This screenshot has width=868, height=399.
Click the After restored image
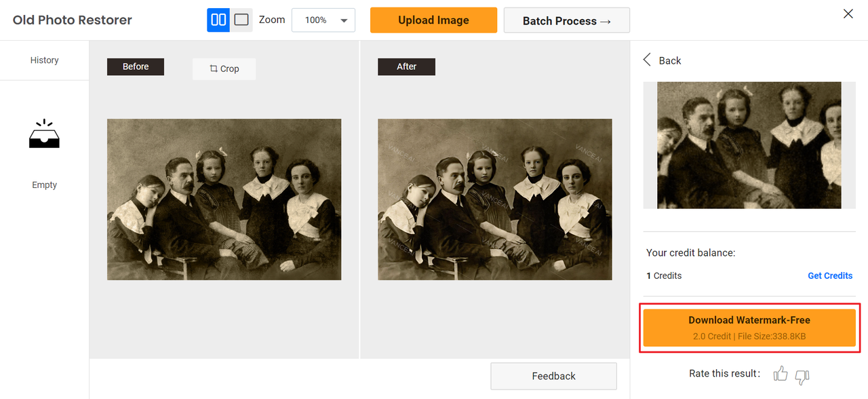pyautogui.click(x=495, y=199)
